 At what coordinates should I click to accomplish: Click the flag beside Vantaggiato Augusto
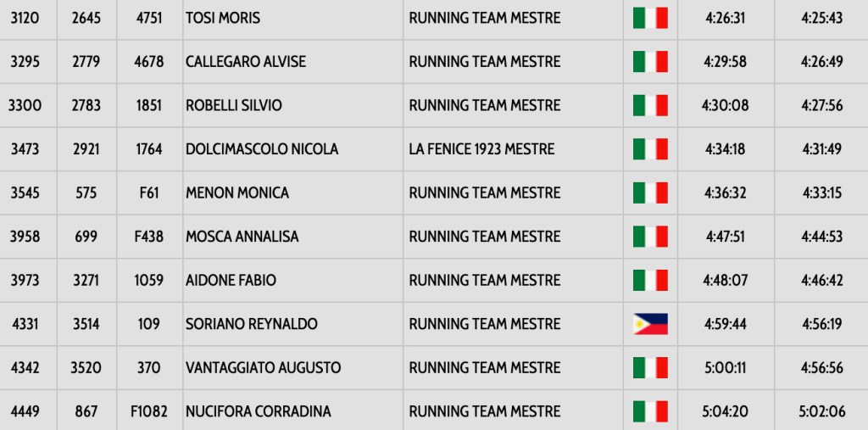point(650,368)
